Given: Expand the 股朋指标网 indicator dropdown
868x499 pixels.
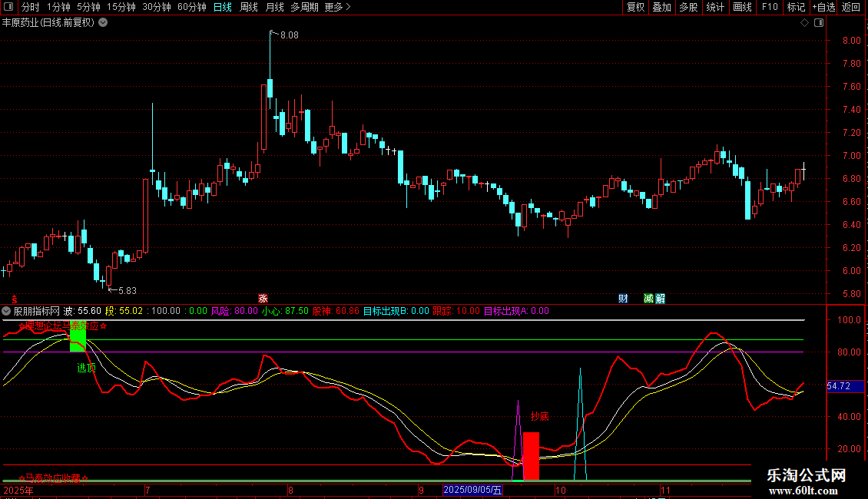Looking at the screenshot, I should point(7,311).
